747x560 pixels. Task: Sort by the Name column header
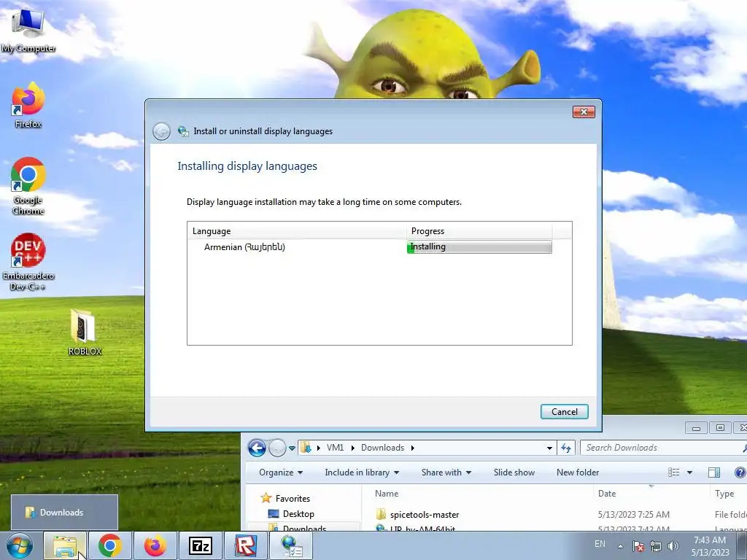coord(482,494)
